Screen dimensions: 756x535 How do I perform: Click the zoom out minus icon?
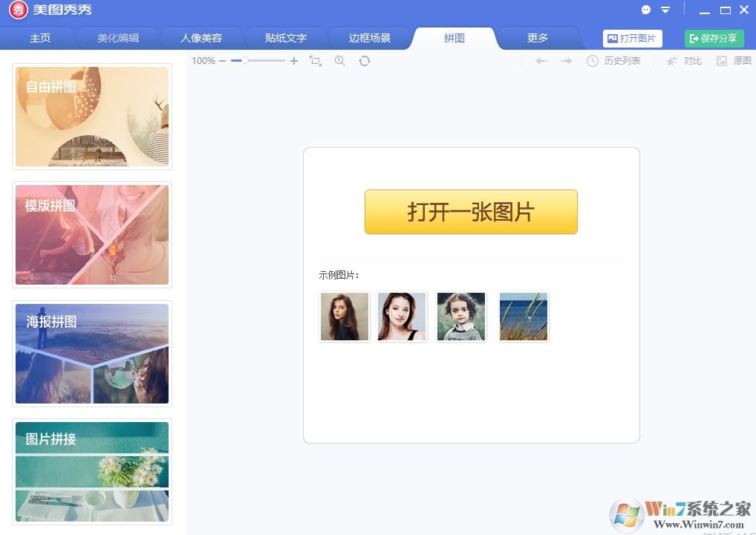(222, 61)
